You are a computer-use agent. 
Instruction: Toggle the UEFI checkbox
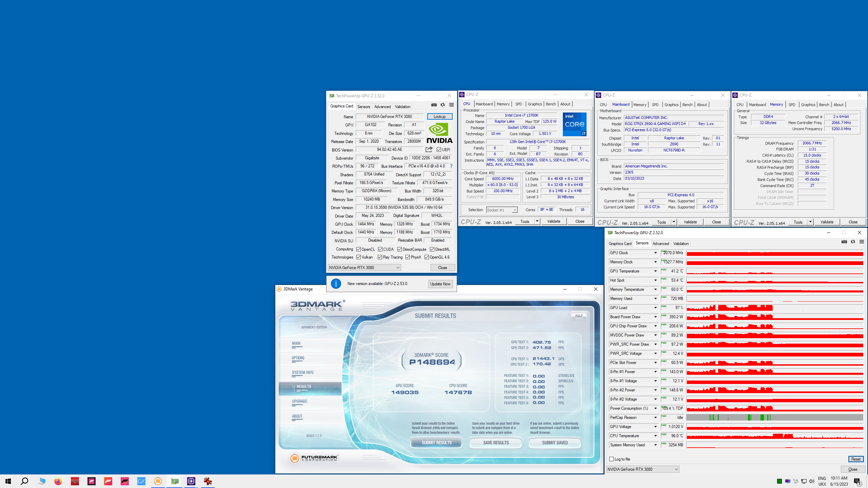(x=439, y=149)
